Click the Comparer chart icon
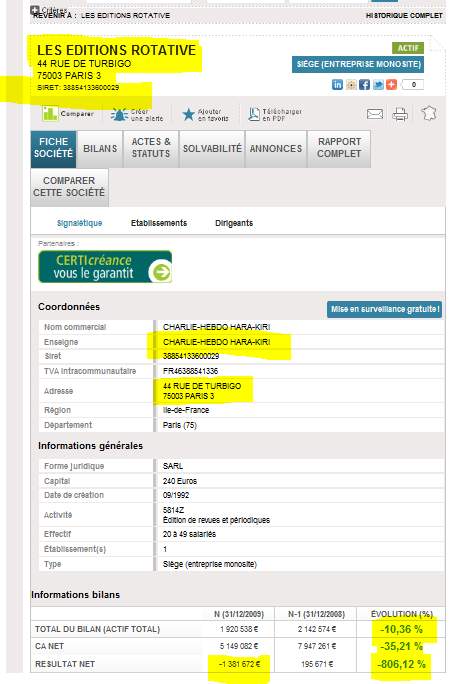This screenshot has height=684, width=473. click(x=50, y=113)
